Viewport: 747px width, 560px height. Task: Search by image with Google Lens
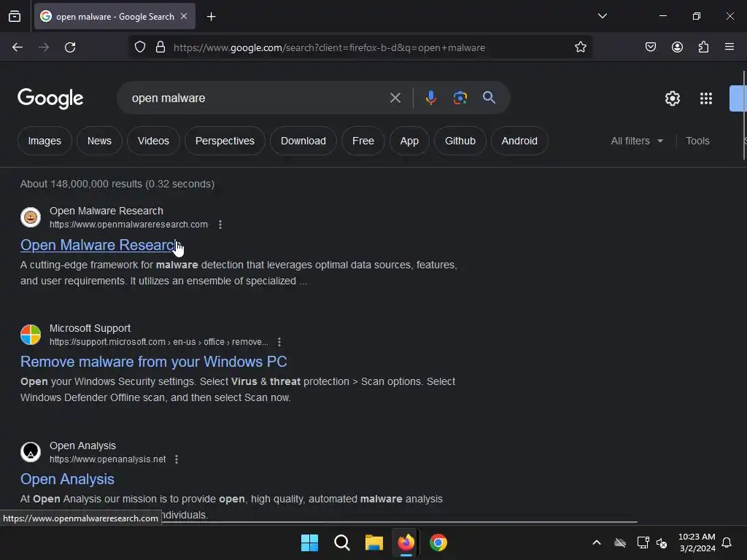[460, 98]
